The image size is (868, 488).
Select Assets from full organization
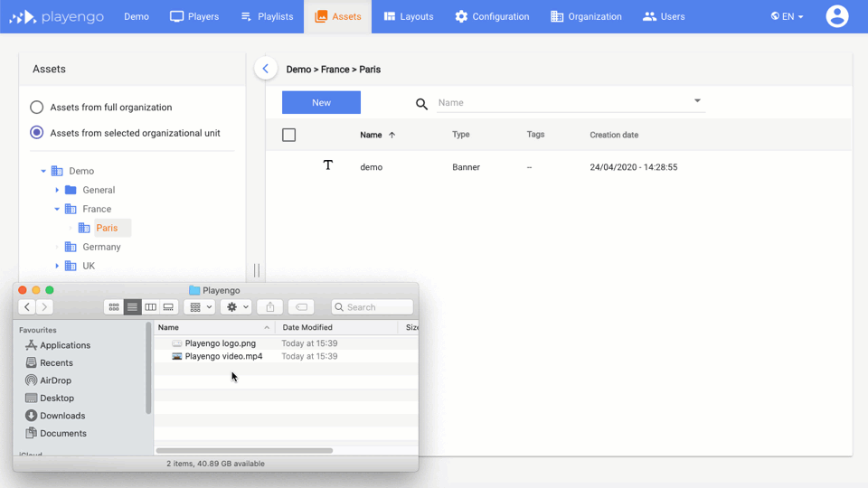[36, 108]
